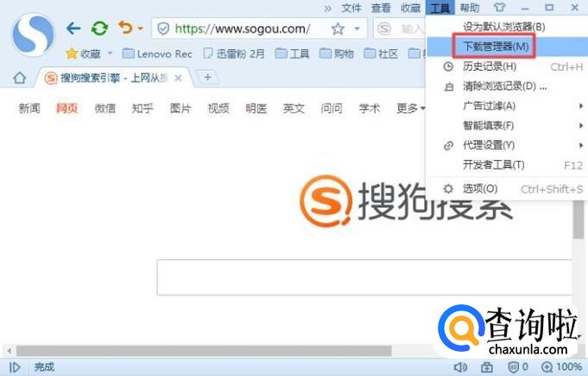The height and width of the screenshot is (376, 588).
Task: Open the address bar history dropdown arrow
Action: tap(357, 29)
